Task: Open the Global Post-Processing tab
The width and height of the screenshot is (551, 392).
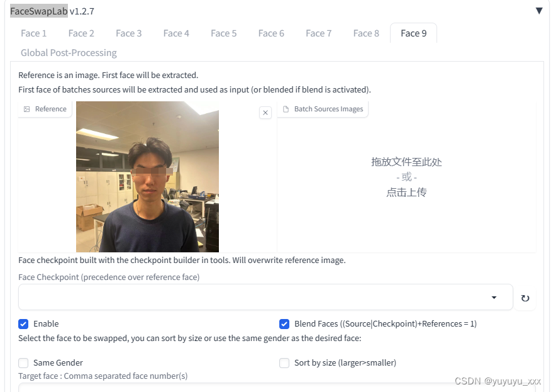Action: point(69,53)
